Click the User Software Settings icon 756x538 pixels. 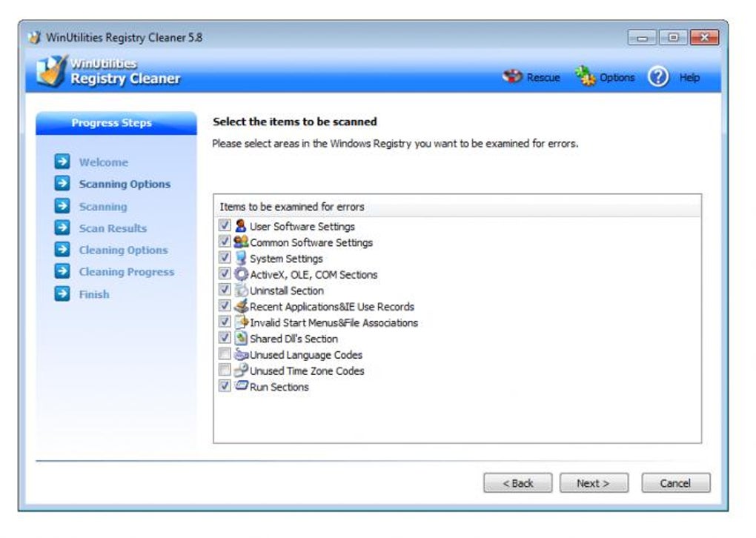coord(239,226)
